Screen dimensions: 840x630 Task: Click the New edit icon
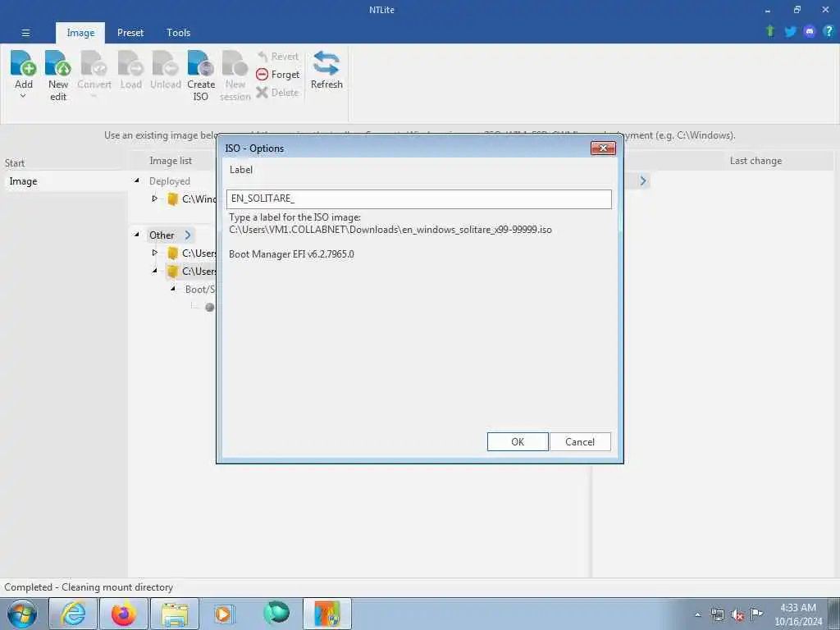pyautogui.click(x=58, y=63)
